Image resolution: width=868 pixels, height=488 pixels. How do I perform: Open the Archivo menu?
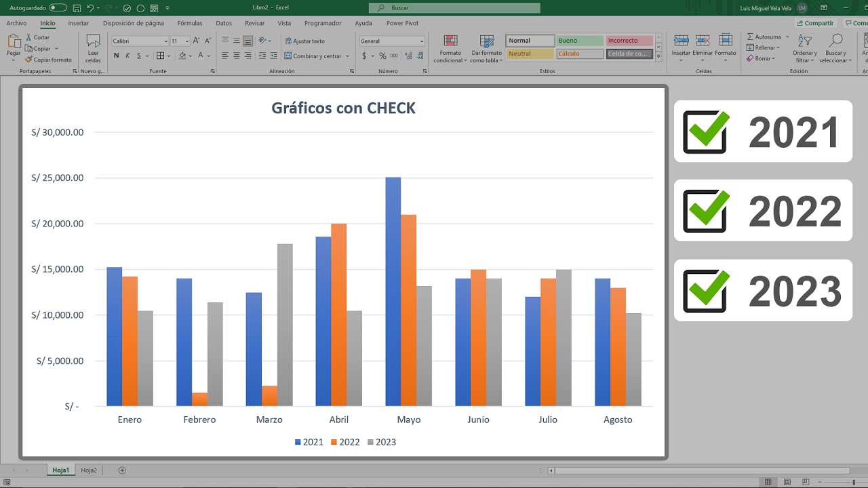coord(16,23)
